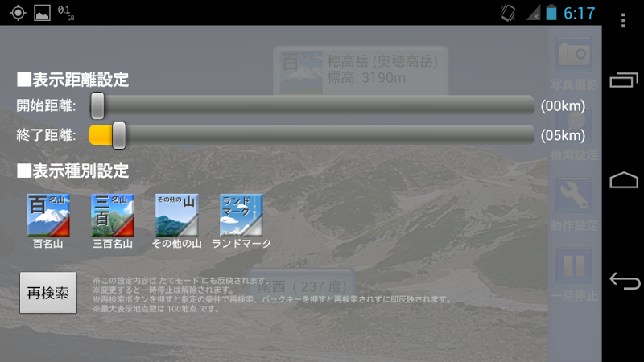Click the 終了距離 slider track midpoint

coord(312,135)
